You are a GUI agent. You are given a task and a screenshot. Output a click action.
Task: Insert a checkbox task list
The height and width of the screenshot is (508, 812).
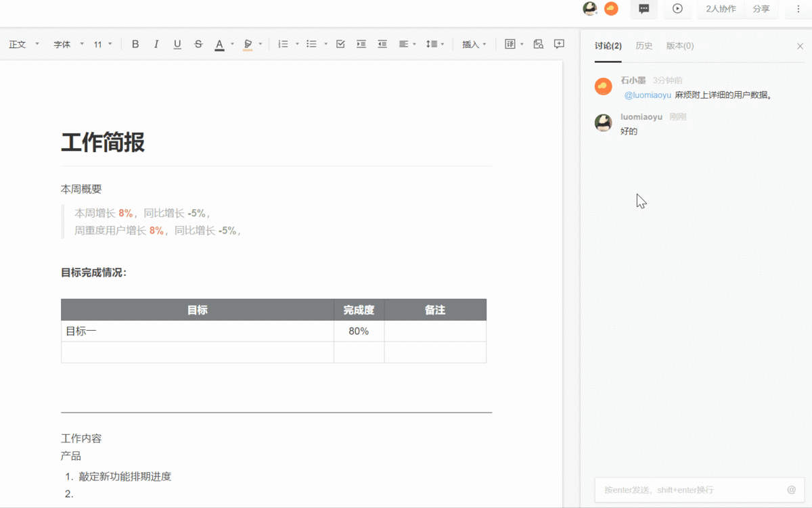coord(340,44)
